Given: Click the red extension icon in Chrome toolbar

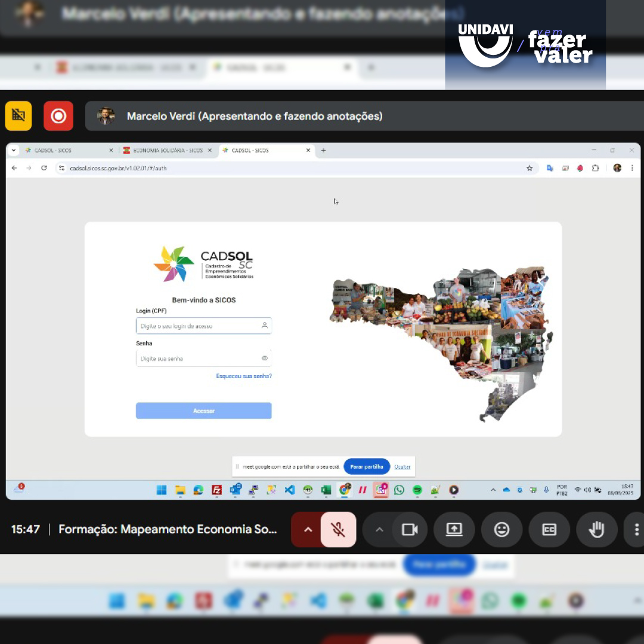Looking at the screenshot, I should coord(580,168).
